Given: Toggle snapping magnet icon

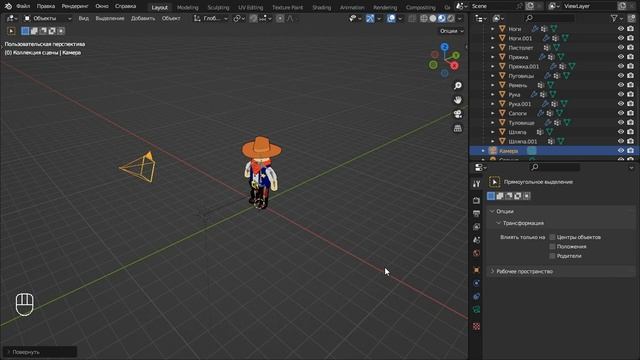Looking at the screenshot, I should point(253,18).
